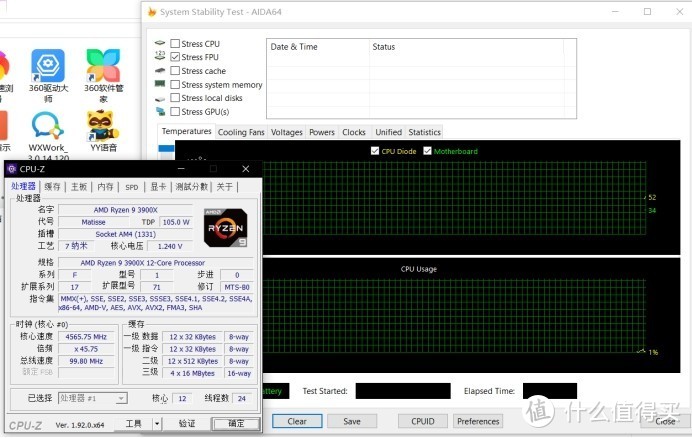Click the 插槽 value Socket AM4 (1331)
Screen dimensions: 692x438
[x=125, y=234]
